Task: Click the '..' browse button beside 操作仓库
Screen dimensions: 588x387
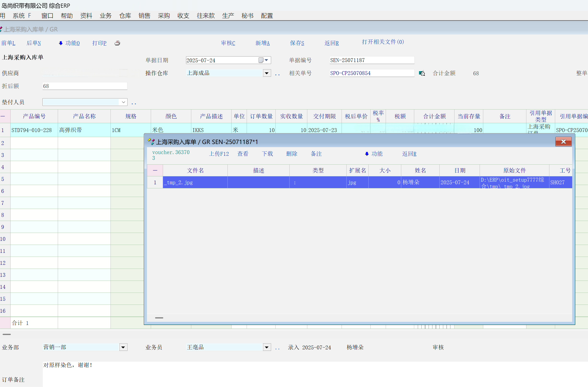Action: pyautogui.click(x=277, y=74)
